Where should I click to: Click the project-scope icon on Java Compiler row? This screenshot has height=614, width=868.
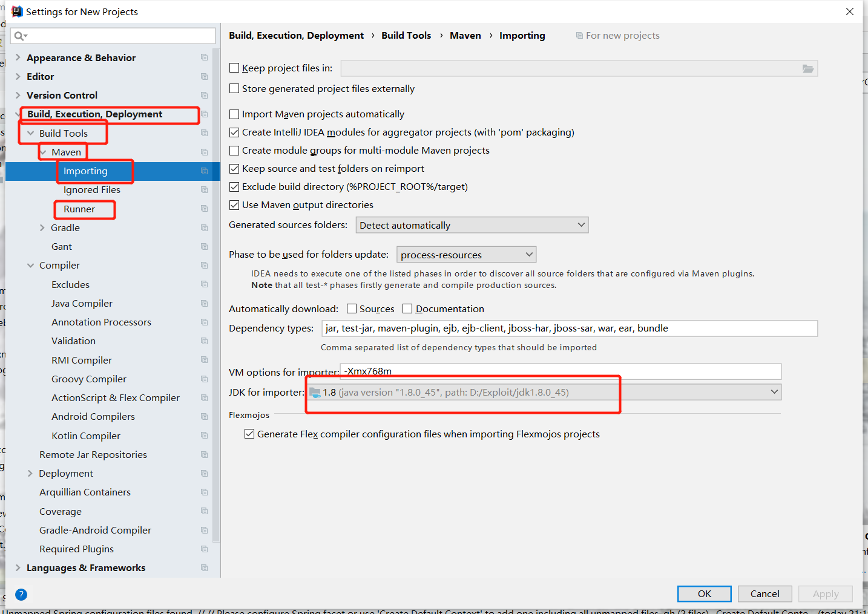coord(204,303)
